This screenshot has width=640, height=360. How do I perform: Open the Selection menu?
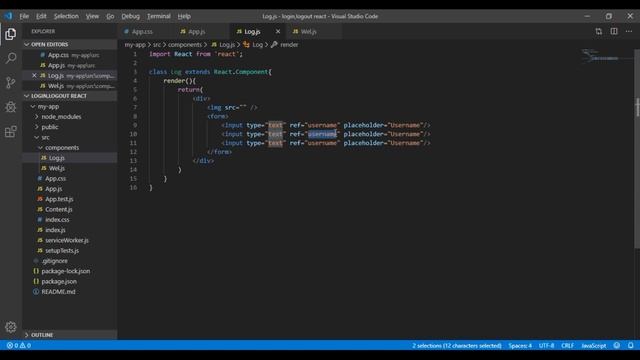pos(66,16)
